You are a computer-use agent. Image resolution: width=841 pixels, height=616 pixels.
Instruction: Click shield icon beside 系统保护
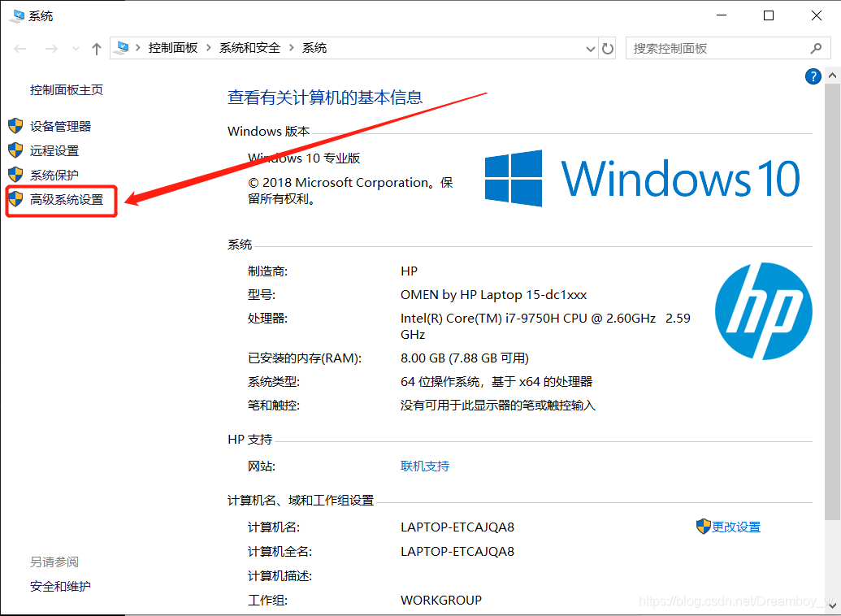click(15, 175)
